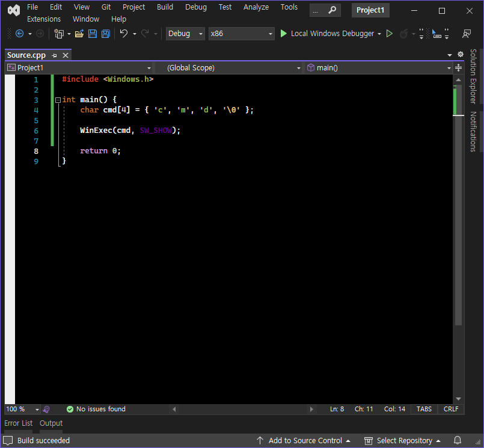Save All with the double disk icon
The height and width of the screenshot is (448, 484).
tap(106, 33)
